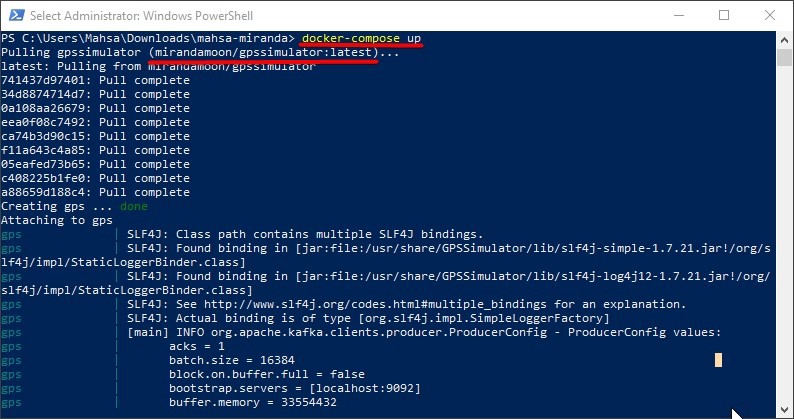Image resolution: width=794 pixels, height=419 pixels.
Task: Click the orange selection block cursor
Action: [x=718, y=360]
